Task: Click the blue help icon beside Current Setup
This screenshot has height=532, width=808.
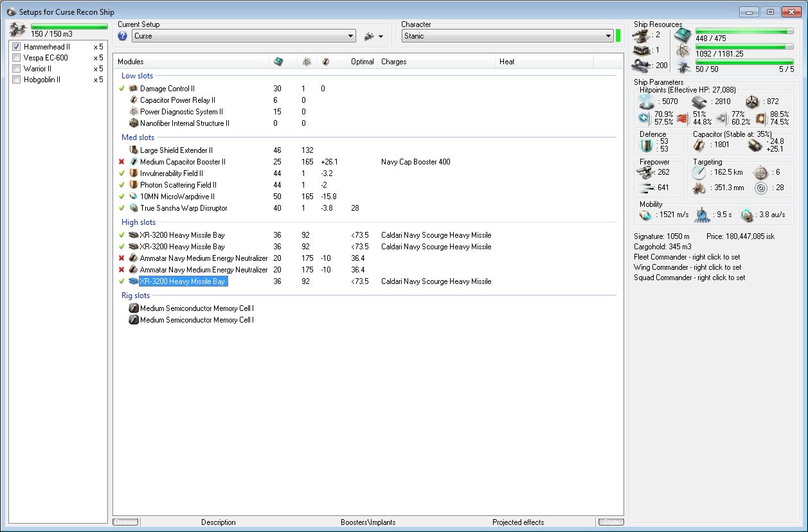Action: coord(123,36)
